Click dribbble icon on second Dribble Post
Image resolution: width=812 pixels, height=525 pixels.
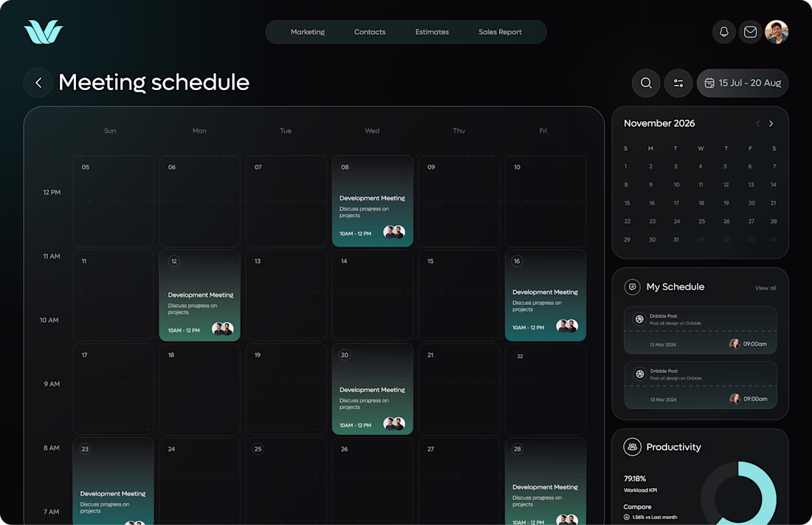coord(640,374)
